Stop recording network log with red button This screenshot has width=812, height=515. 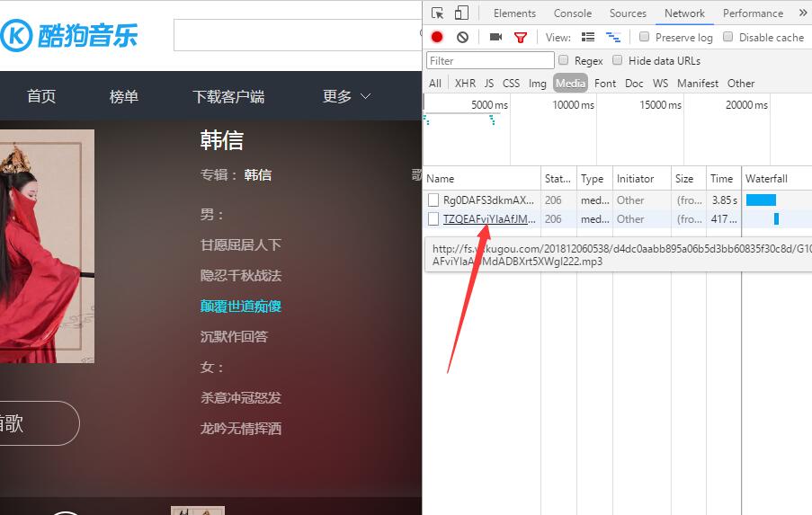437,37
